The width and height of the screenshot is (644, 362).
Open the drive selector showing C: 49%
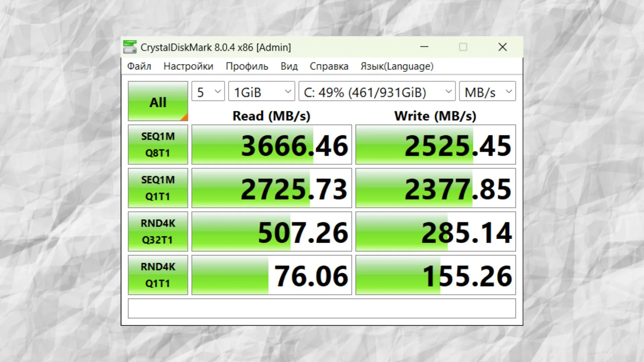(377, 91)
